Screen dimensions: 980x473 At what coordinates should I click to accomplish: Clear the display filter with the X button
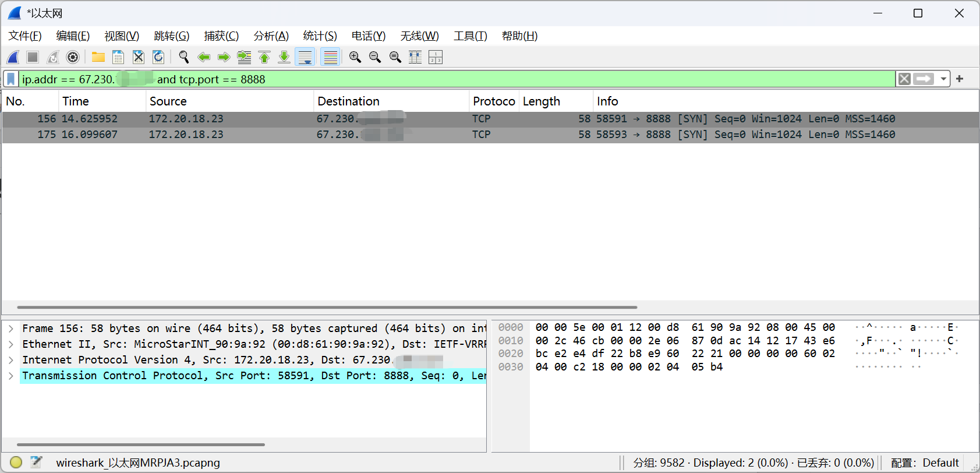click(904, 79)
